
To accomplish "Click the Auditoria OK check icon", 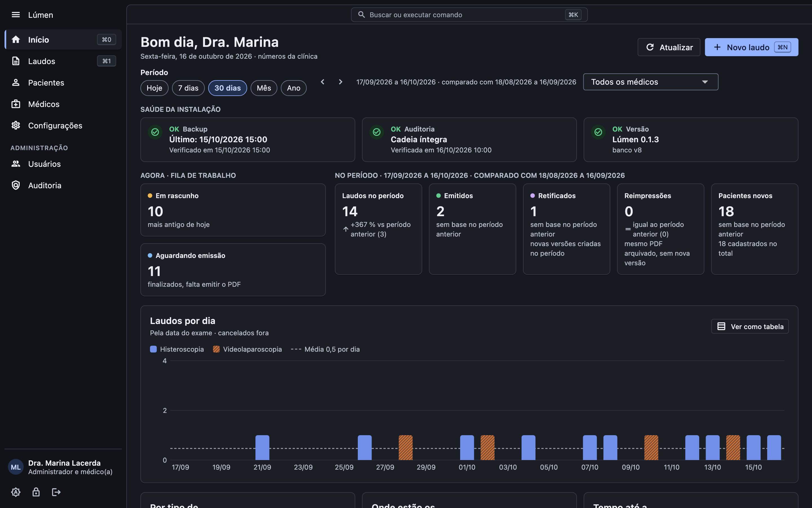I will (x=376, y=132).
